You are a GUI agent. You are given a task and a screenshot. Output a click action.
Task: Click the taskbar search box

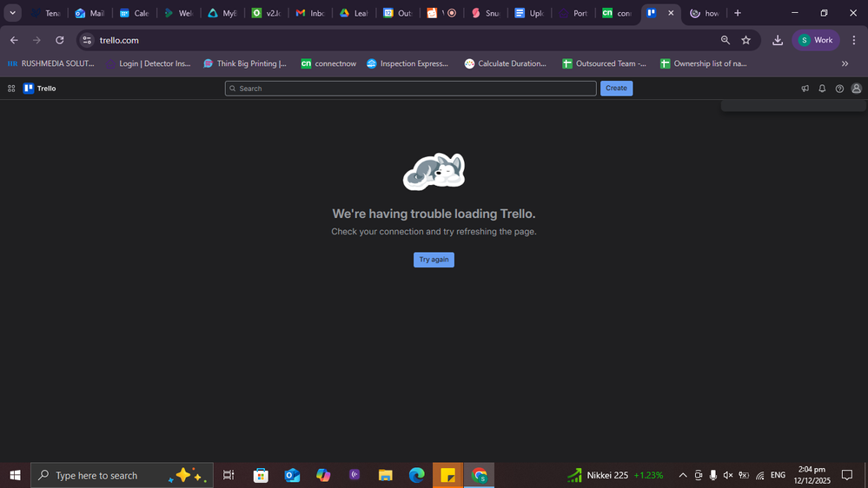(122, 475)
